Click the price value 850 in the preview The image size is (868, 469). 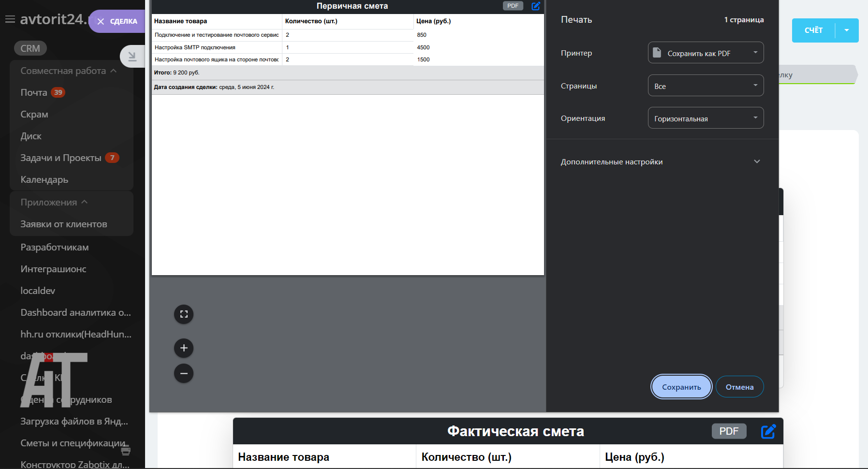pos(422,35)
